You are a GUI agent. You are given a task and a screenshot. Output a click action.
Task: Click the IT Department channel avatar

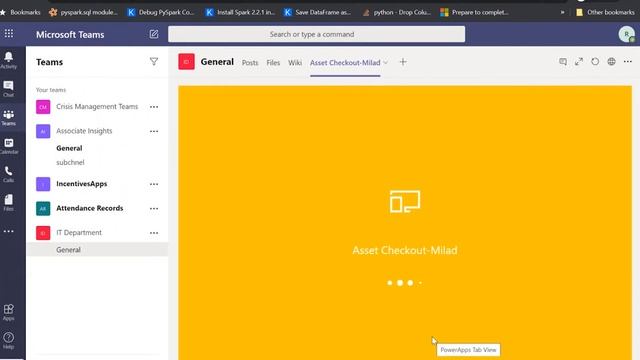coord(187,62)
